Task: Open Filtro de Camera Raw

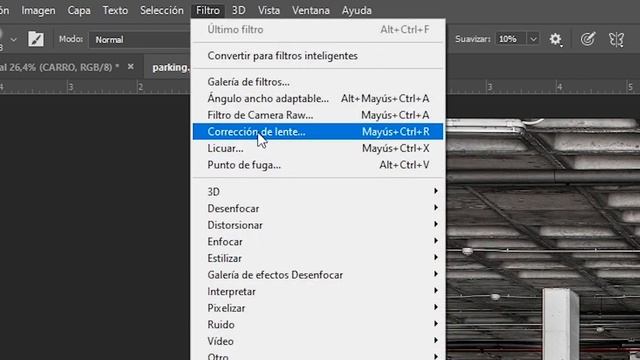Action: 318,116
